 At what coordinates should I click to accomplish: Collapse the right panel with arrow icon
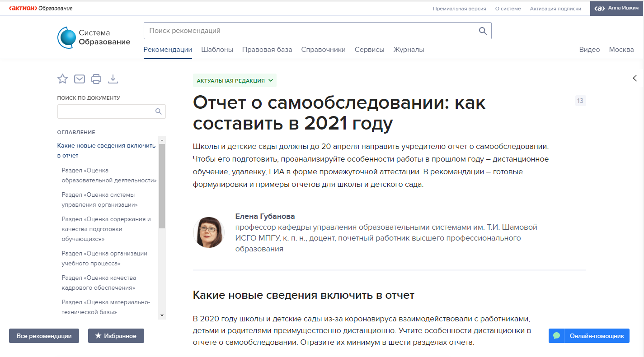(635, 78)
